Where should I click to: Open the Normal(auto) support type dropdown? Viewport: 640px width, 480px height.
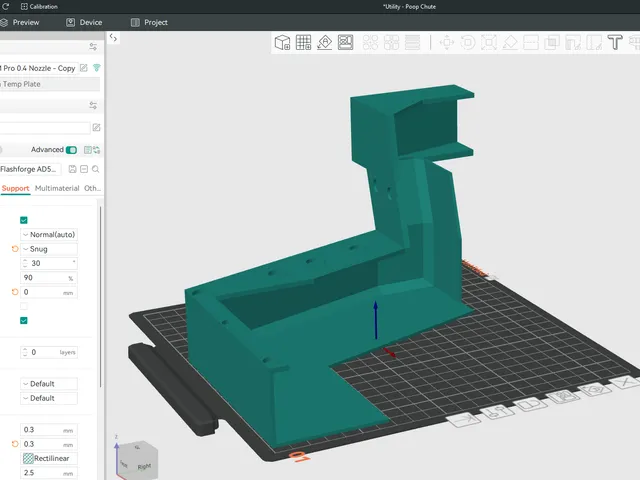49,234
